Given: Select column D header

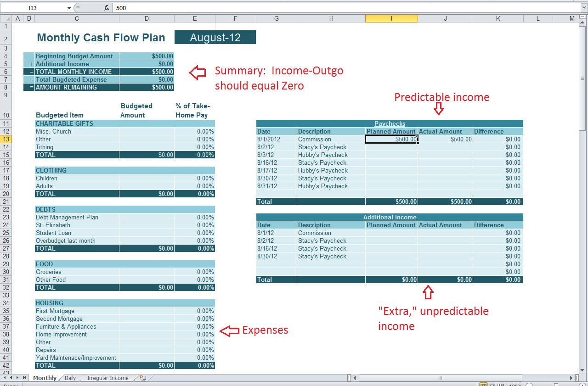Looking at the screenshot, I should coord(147,18).
